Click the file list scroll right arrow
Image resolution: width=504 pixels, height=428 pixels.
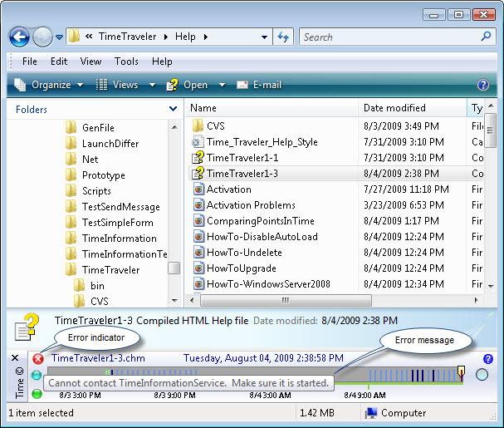(x=476, y=300)
